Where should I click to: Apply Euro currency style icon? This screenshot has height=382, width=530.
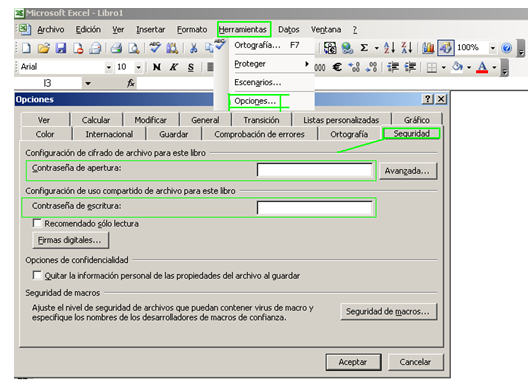337,67
